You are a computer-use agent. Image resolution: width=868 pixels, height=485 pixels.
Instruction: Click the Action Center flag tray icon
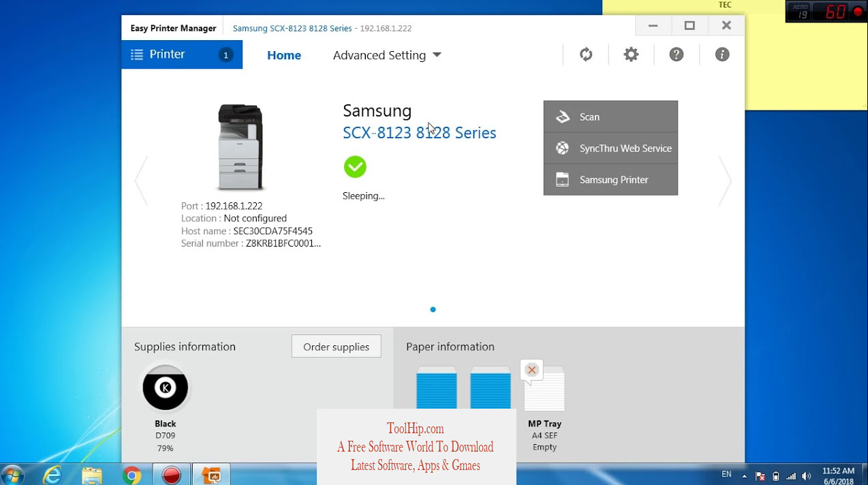tap(760, 476)
